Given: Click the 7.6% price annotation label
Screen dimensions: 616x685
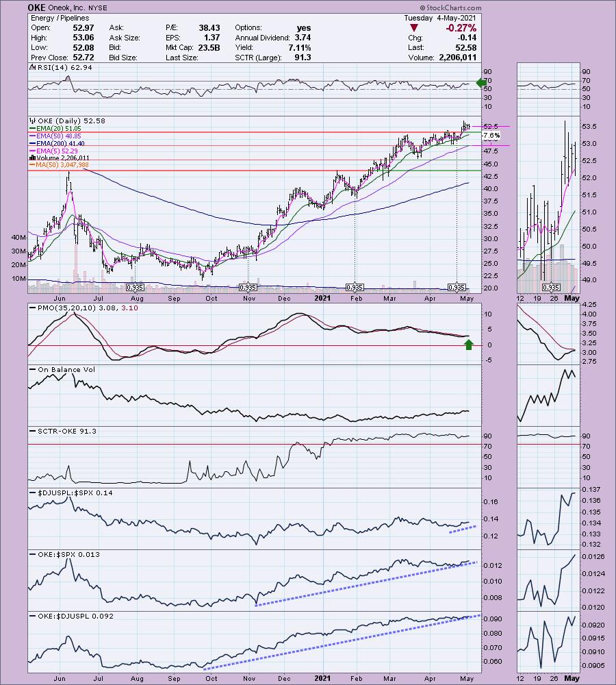Looking at the screenshot, I should click(491, 136).
